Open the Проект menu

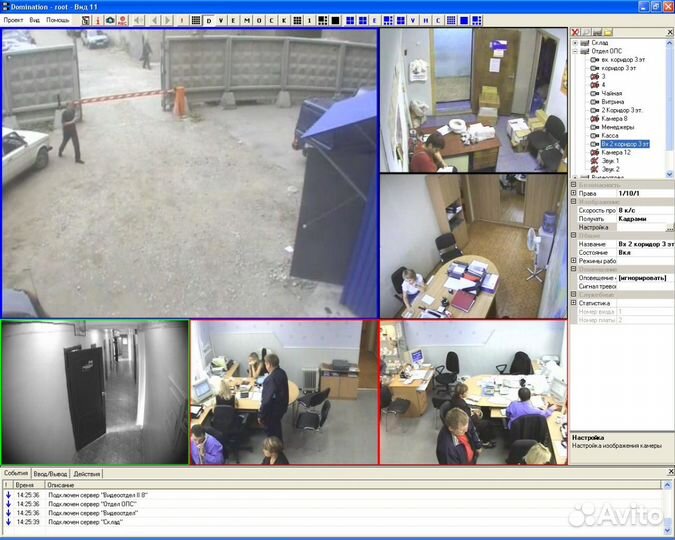(x=14, y=20)
